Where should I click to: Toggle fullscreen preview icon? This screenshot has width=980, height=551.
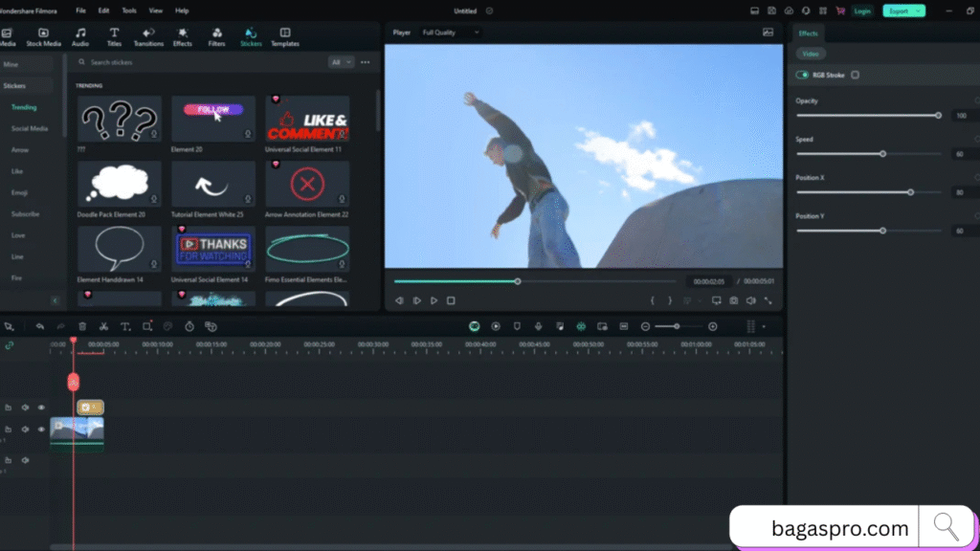(768, 299)
